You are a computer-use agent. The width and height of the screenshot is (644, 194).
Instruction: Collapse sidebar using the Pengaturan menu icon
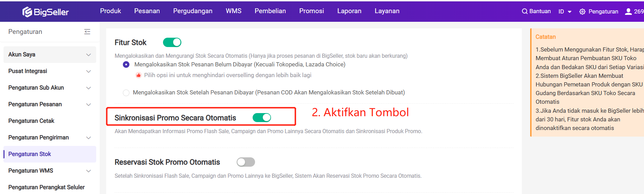pos(87,32)
